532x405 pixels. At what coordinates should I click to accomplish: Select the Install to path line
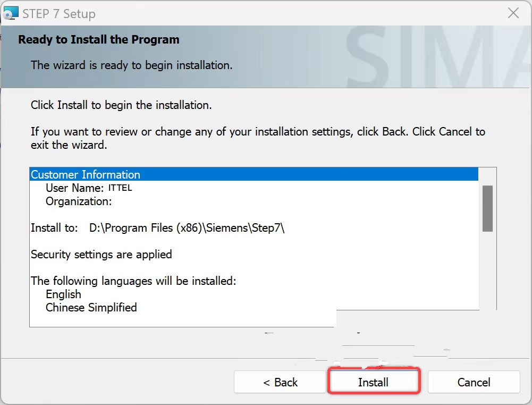tap(157, 227)
